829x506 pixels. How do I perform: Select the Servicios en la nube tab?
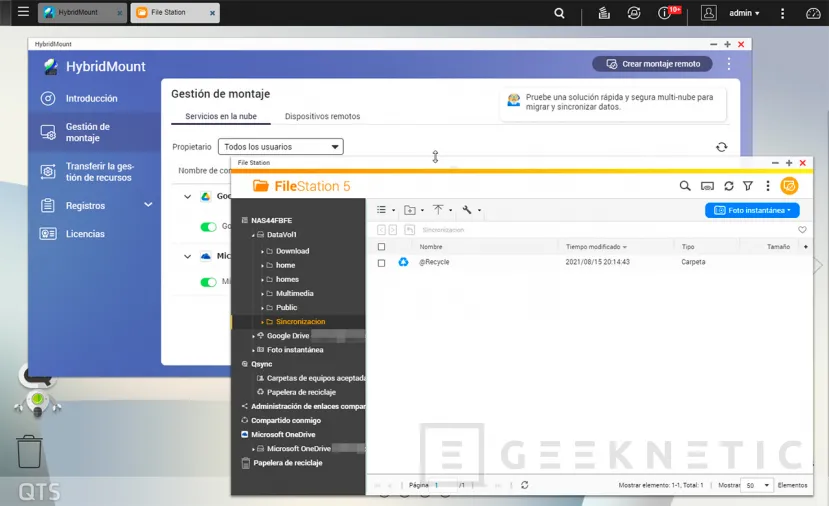(220, 116)
